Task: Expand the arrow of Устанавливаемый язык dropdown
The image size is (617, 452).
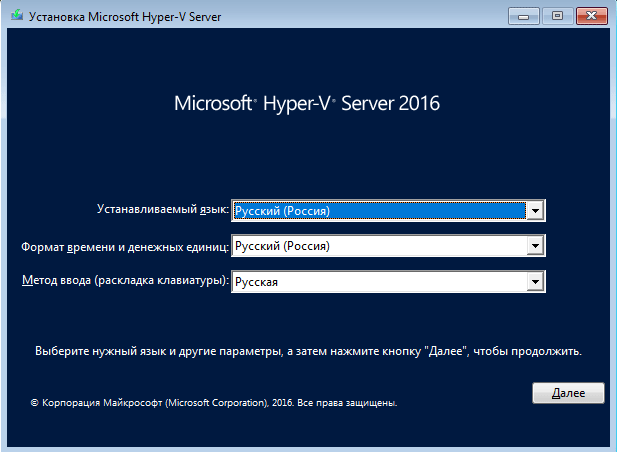Action: (535, 210)
